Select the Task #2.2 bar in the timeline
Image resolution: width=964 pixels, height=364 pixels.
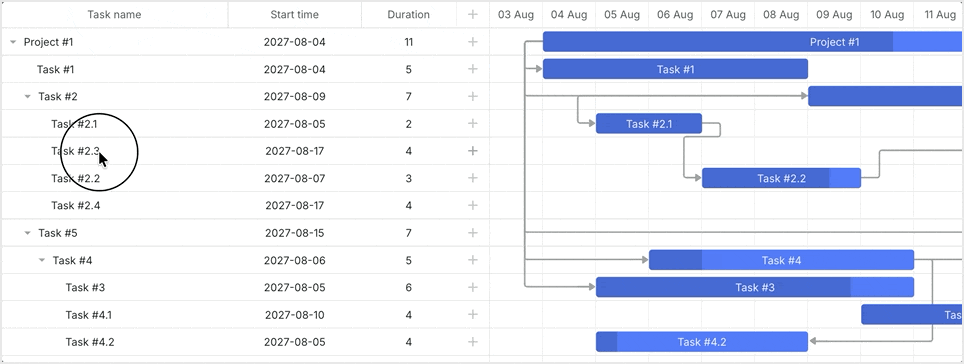[781, 178]
